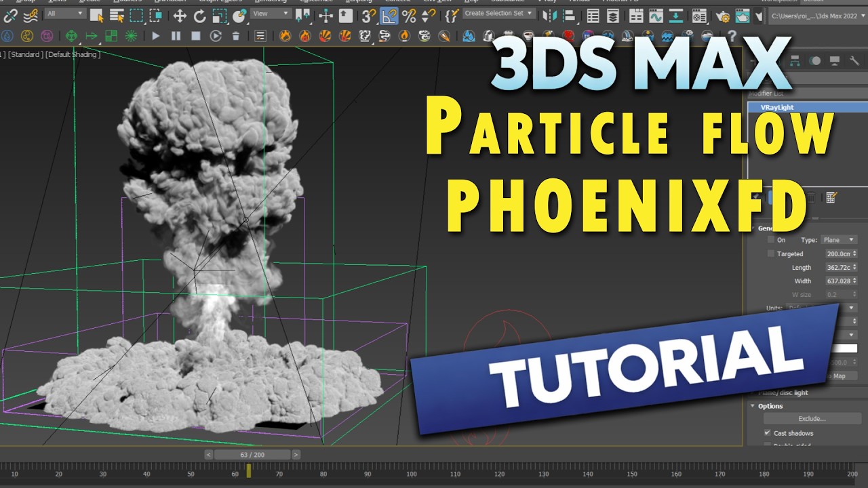Click the Select and Manipulate crosshair icon
Screen dimensions: 868x488
(x=325, y=16)
